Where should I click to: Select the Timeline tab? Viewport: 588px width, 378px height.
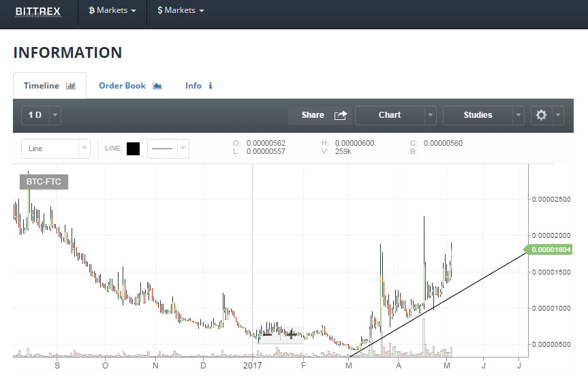(50, 86)
